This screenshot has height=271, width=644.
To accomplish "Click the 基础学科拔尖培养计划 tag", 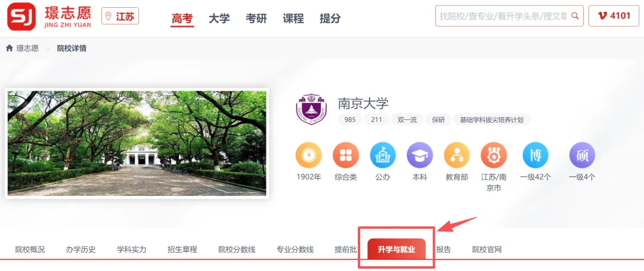I will (x=491, y=120).
